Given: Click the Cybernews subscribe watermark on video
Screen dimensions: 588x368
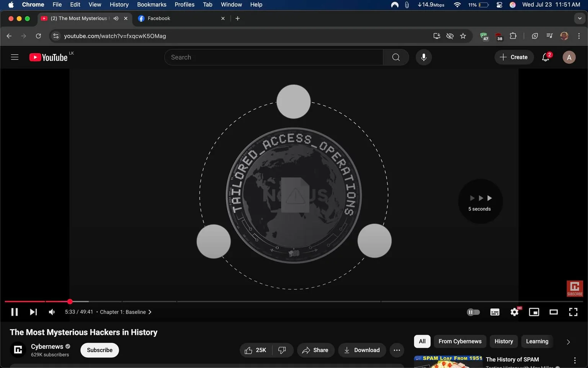Looking at the screenshot, I should coord(575,289).
